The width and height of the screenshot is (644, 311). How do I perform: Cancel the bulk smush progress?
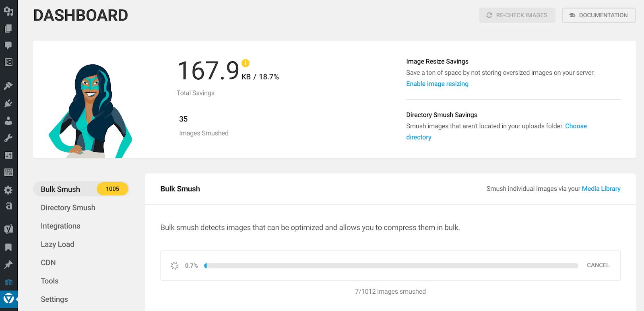point(598,265)
